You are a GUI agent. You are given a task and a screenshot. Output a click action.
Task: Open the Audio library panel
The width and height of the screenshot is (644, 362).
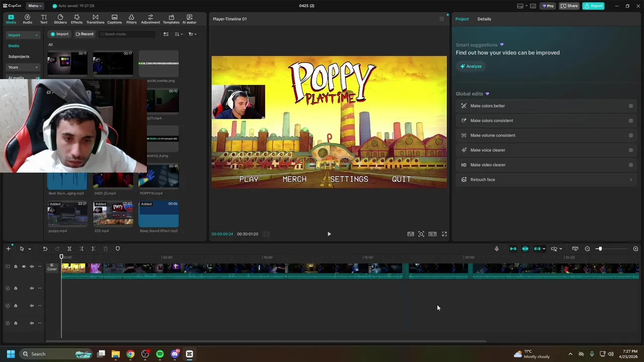tap(27, 19)
